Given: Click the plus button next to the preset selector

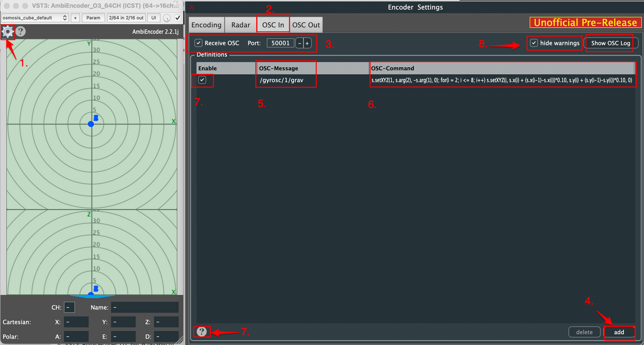Looking at the screenshot, I should [x=75, y=18].
